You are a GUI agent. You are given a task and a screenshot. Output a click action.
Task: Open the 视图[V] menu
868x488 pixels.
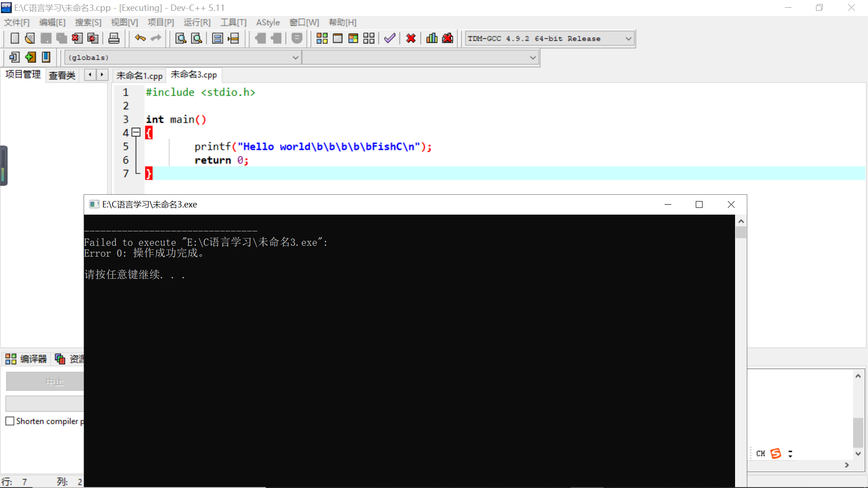pos(124,23)
